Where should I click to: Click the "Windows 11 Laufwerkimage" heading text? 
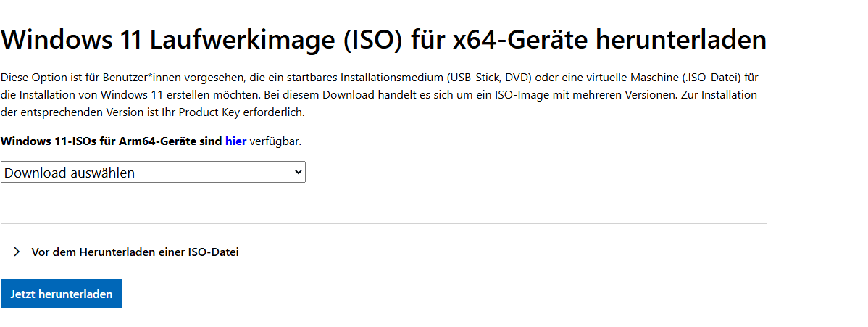pos(145,39)
